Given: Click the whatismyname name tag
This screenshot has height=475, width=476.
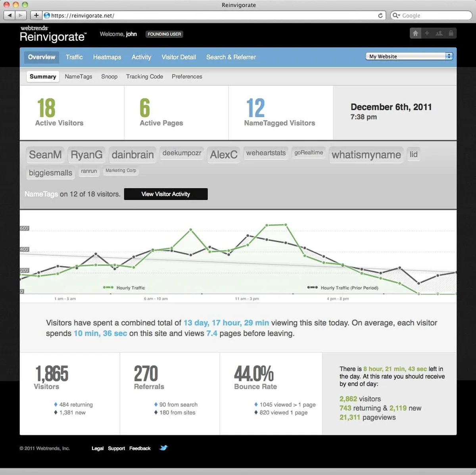Looking at the screenshot, I should pos(366,155).
